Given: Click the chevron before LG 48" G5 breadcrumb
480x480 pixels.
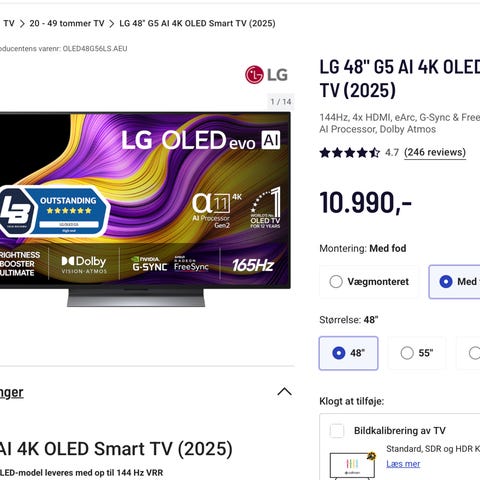Looking at the screenshot, I should tap(112, 24).
